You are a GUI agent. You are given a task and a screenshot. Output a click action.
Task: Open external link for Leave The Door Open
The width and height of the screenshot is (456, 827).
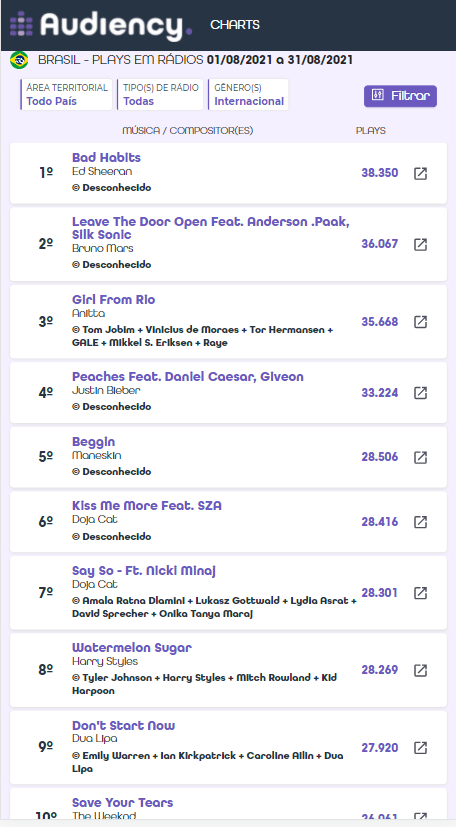tap(420, 244)
